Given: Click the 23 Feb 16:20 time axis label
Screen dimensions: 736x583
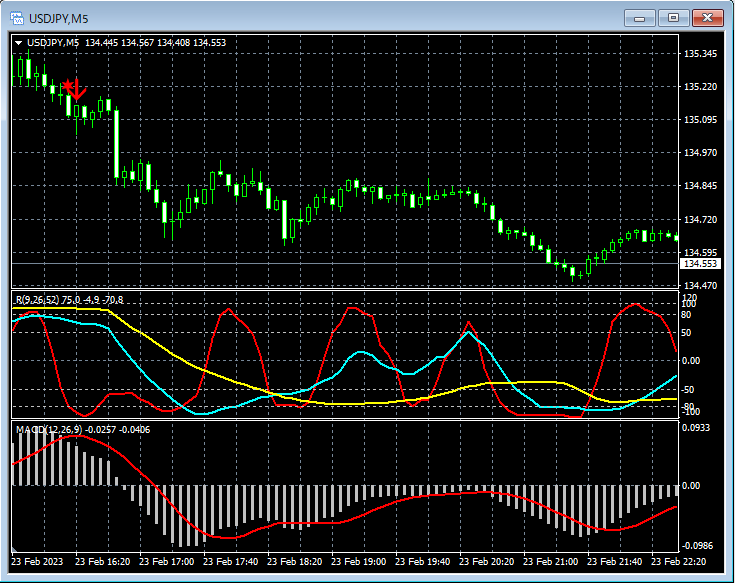Looking at the screenshot, I should (x=102, y=562).
